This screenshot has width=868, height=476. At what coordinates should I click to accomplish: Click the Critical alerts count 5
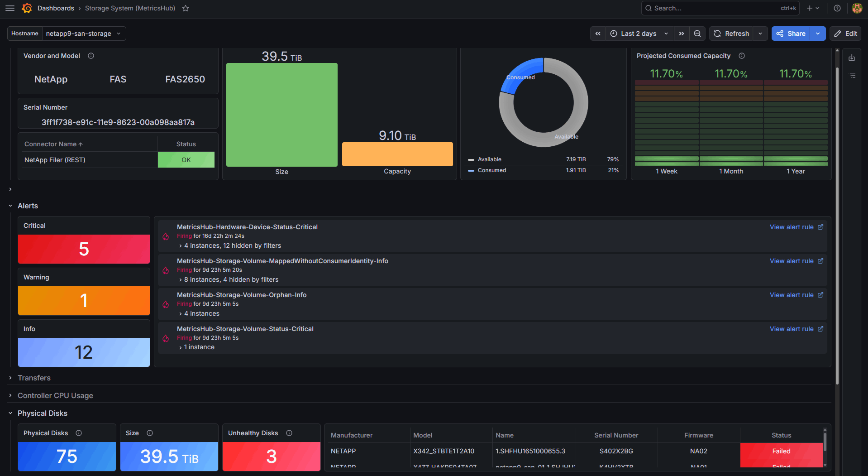pyautogui.click(x=84, y=249)
